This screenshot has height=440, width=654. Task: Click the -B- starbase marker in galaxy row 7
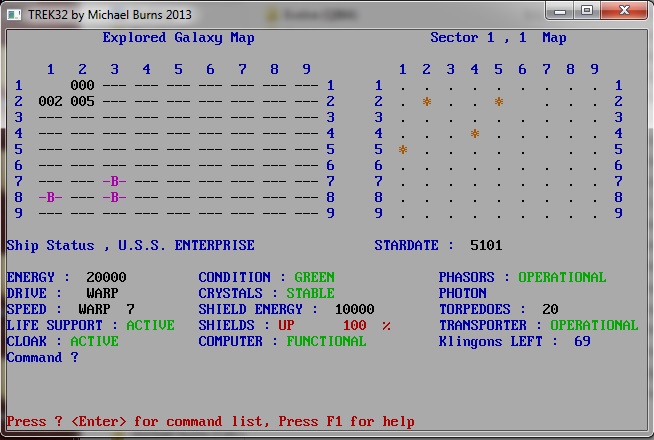114,181
